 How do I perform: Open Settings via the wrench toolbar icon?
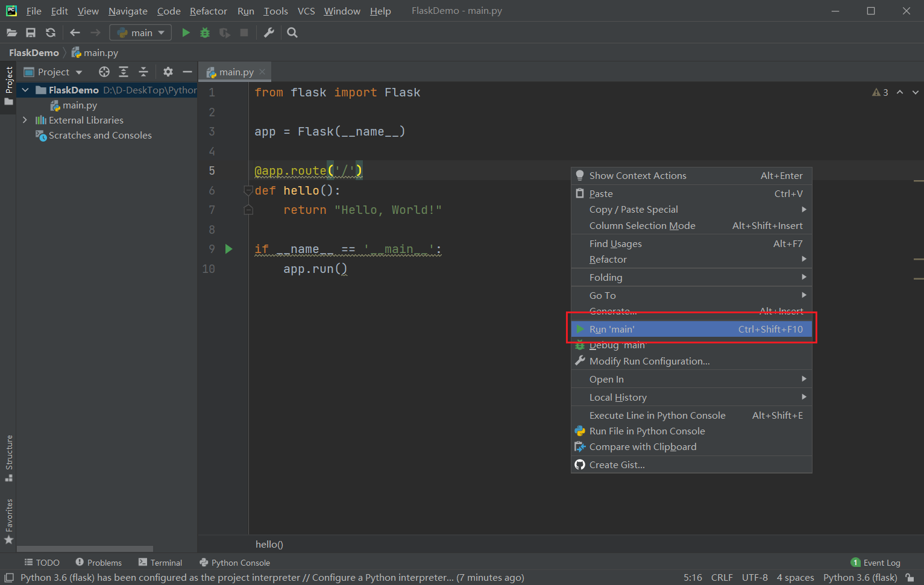coord(269,33)
